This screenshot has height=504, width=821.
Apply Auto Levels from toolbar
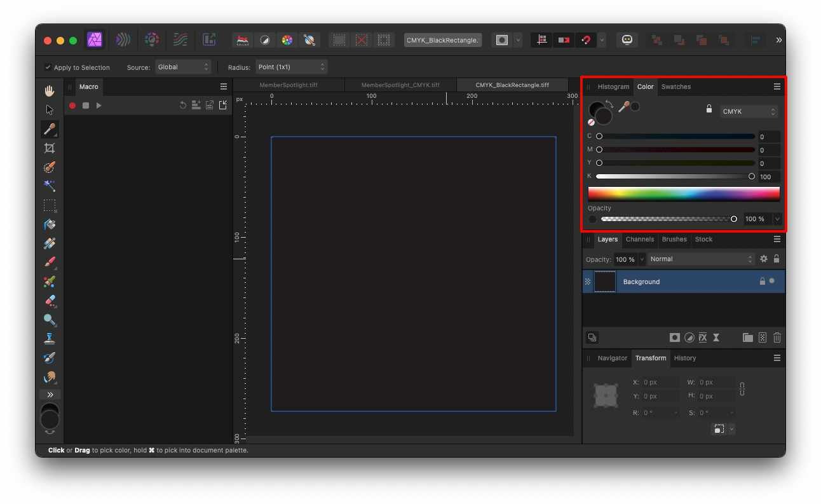[x=242, y=40]
